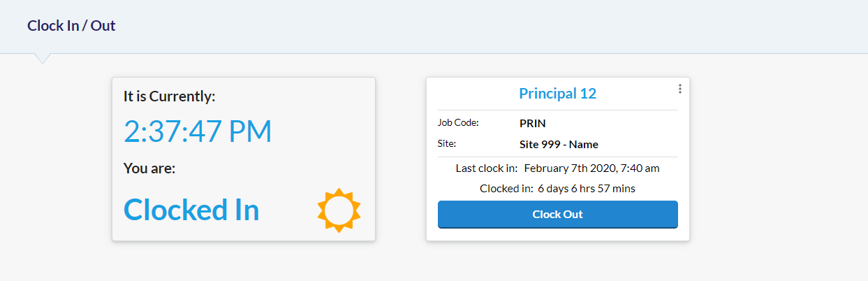Viewport: 868px width, 281px height.
Task: Click the Clocked in duration label
Action: (x=506, y=189)
